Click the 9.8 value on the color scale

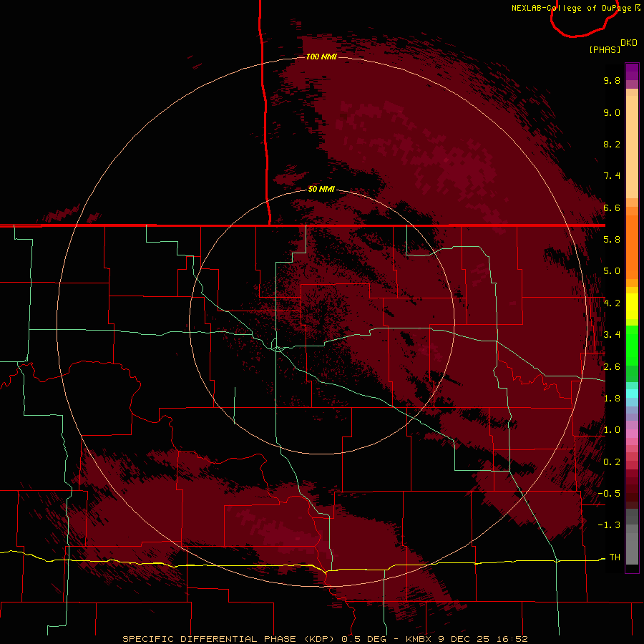[612, 80]
